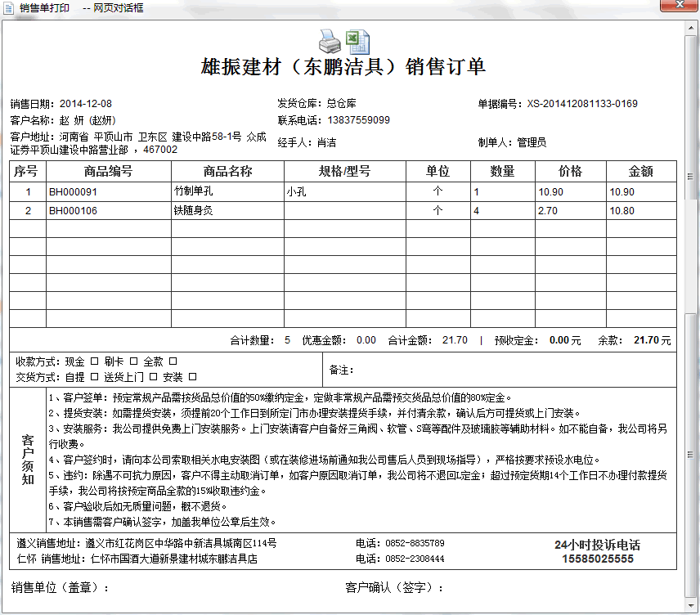The height and width of the screenshot is (615, 700).
Task: Click the 合计数量 total label
Action: tap(252, 340)
